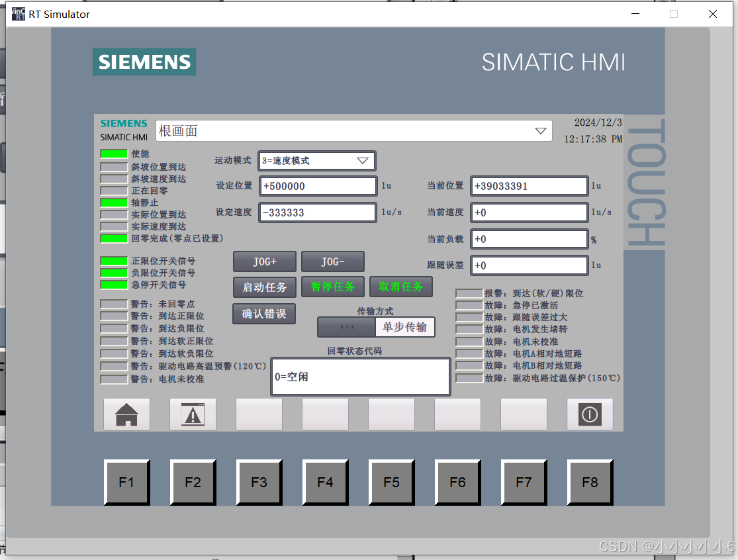Screen dimensions: 738x560
Task: Click the arrow of 根画面 dropdown
Action: coord(540,131)
